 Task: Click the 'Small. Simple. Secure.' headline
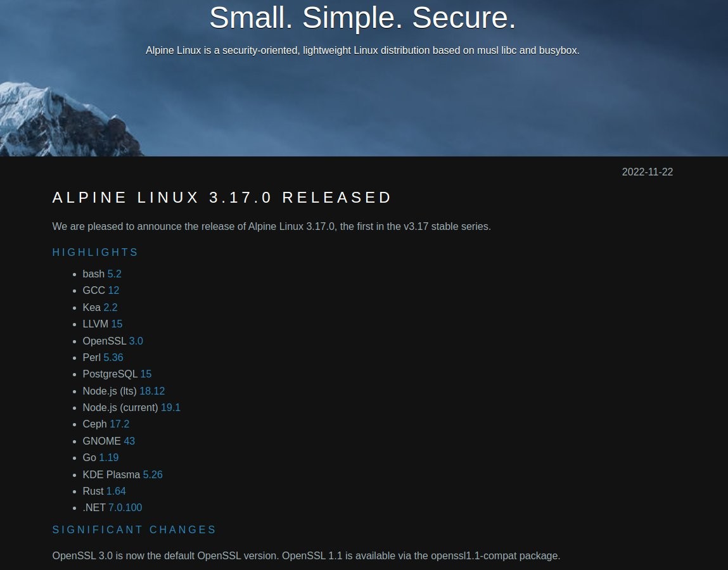(362, 18)
